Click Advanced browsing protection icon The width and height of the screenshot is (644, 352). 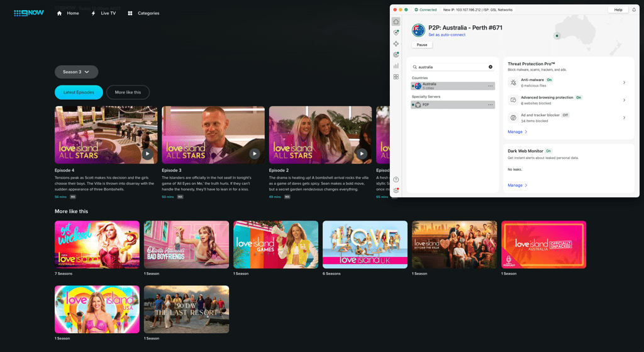[513, 100]
